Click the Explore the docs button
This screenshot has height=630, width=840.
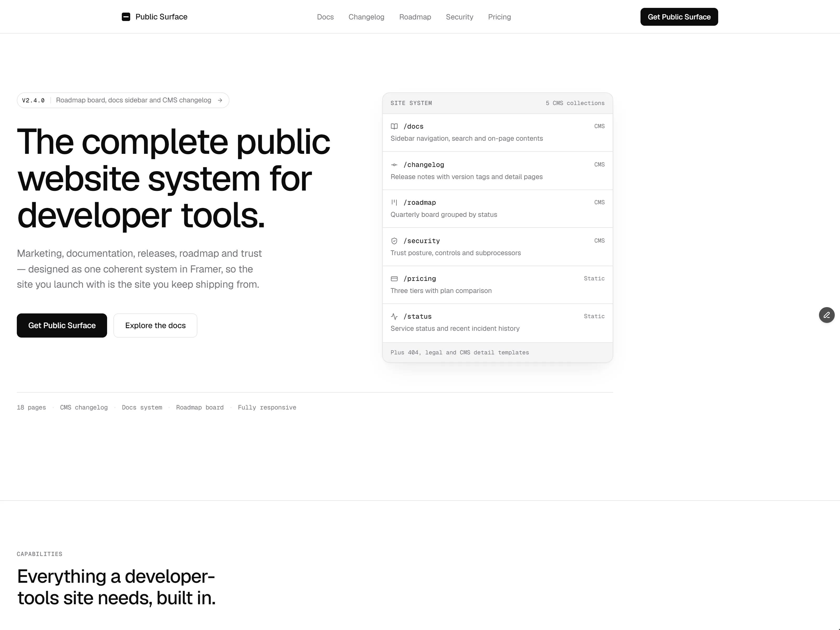[x=155, y=325]
